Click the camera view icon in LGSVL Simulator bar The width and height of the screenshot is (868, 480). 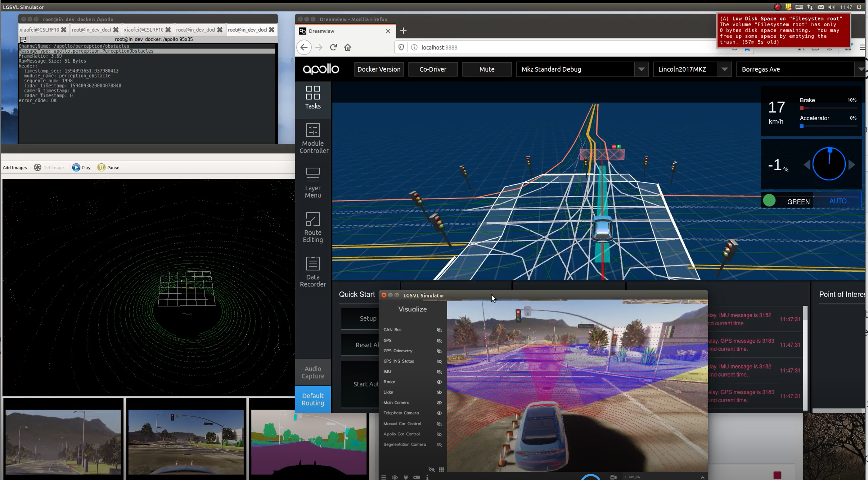[613, 477]
